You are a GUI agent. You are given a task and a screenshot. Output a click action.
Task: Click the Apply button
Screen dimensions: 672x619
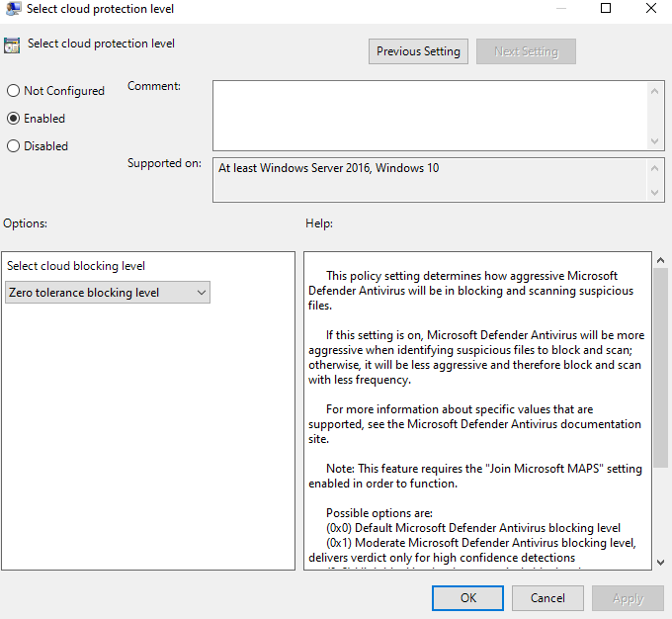pos(628,598)
